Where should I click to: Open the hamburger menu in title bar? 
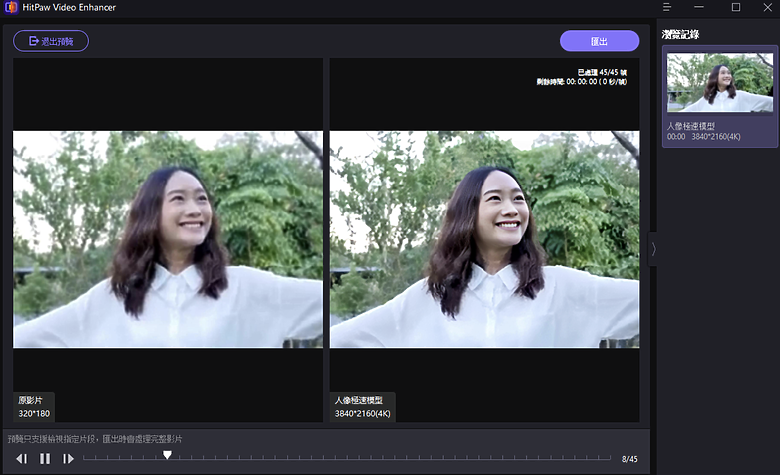click(x=667, y=7)
